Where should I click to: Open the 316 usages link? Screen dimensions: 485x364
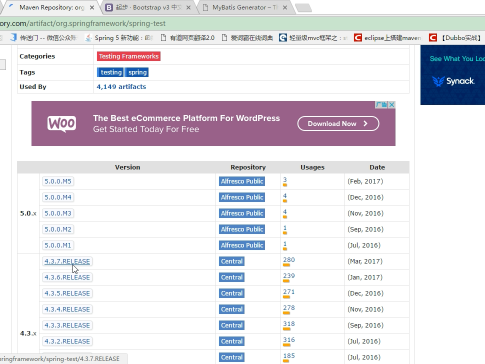289,340
